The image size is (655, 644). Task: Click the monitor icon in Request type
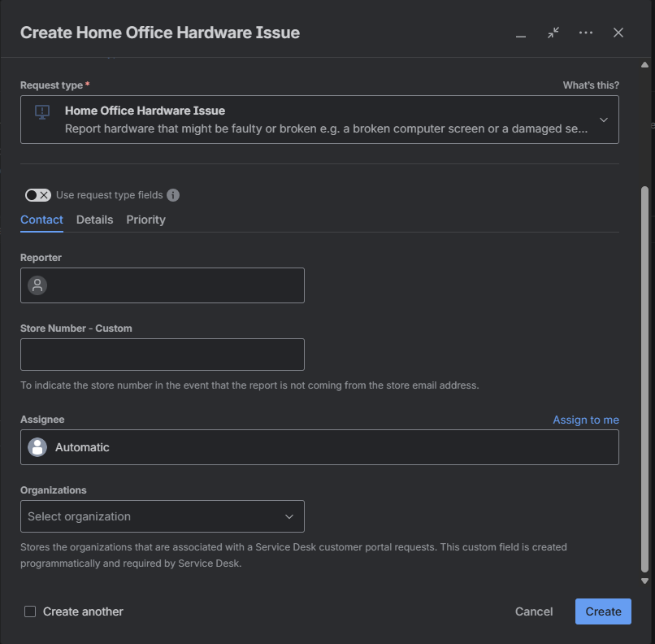[42, 112]
